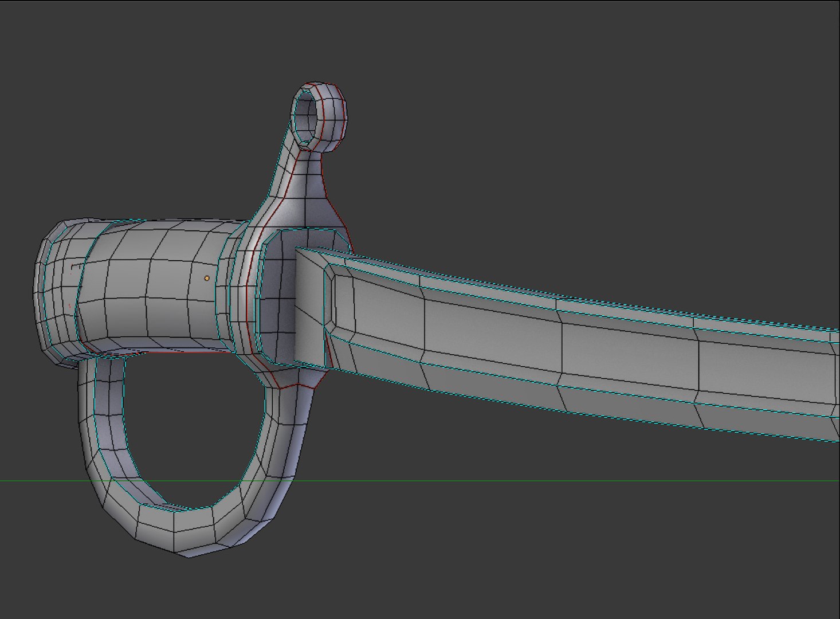
Task: Select the small ring loop atop the guard
Action: 319,117
